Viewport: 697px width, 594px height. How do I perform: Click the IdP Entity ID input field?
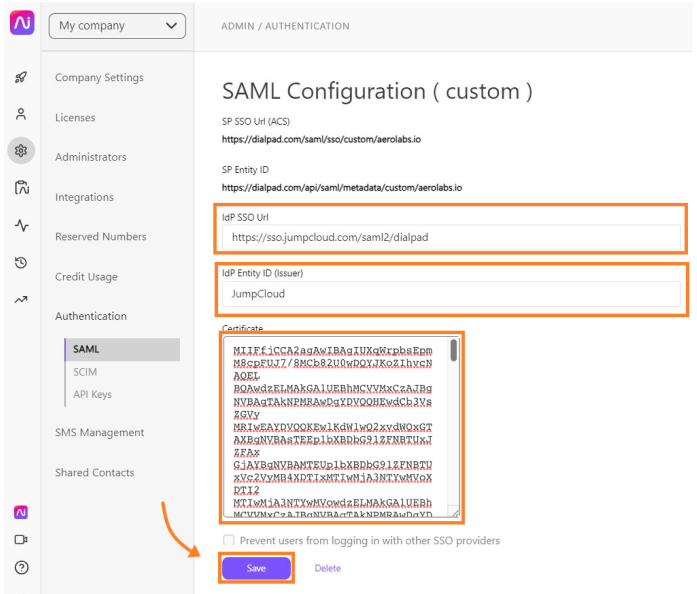click(451, 294)
